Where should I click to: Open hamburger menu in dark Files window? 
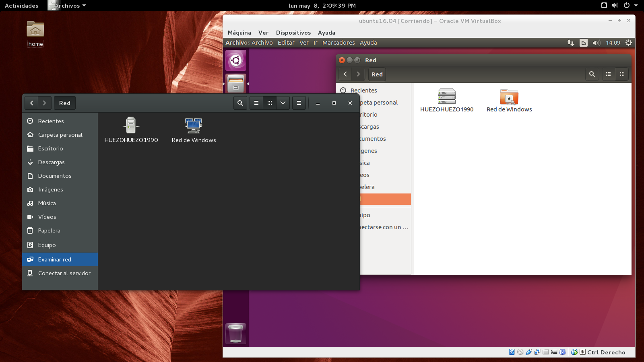[x=299, y=103]
